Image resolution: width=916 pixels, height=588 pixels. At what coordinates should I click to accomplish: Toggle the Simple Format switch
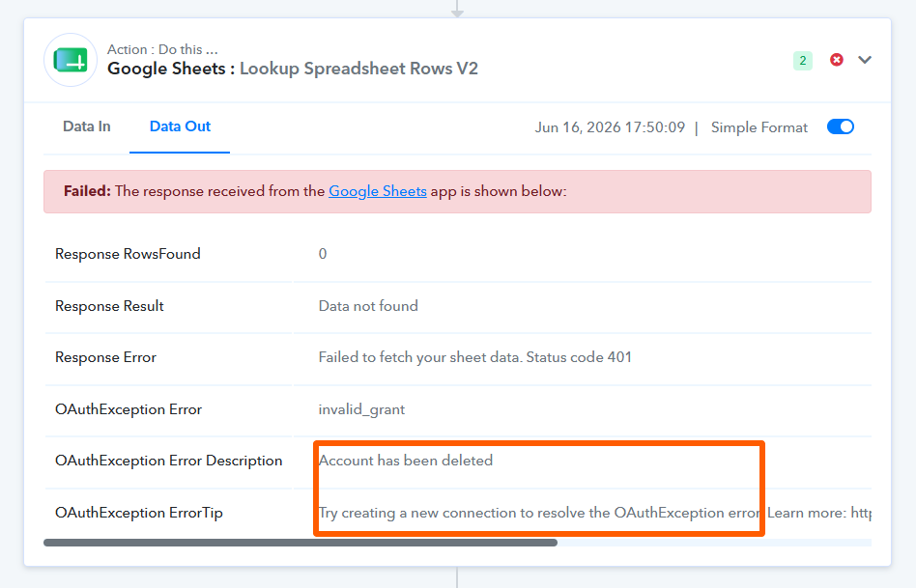tap(840, 126)
